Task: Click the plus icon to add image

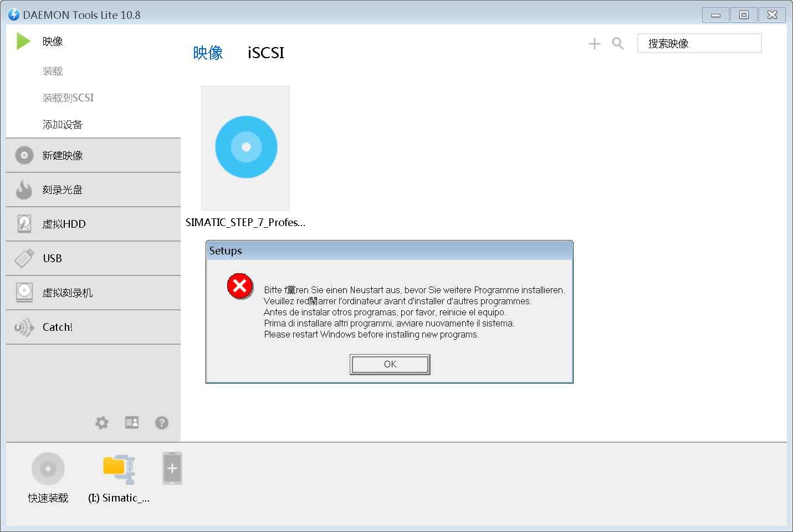Action: [x=594, y=44]
